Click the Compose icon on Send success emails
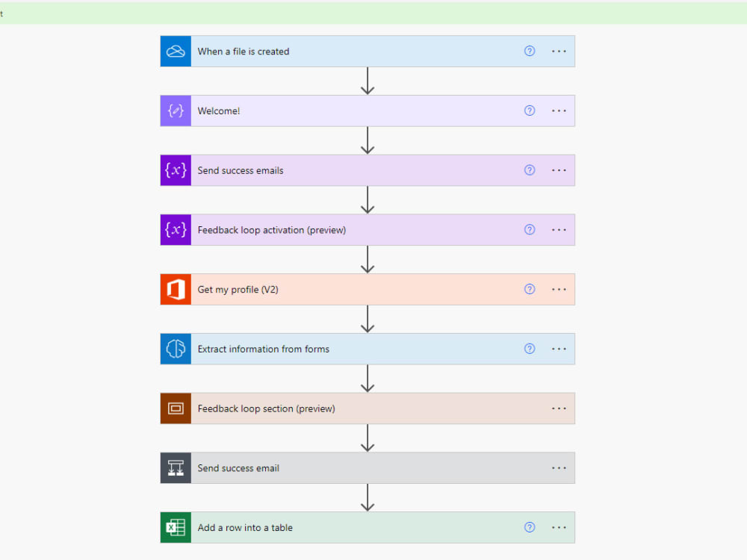The width and height of the screenshot is (747, 560). tap(175, 170)
